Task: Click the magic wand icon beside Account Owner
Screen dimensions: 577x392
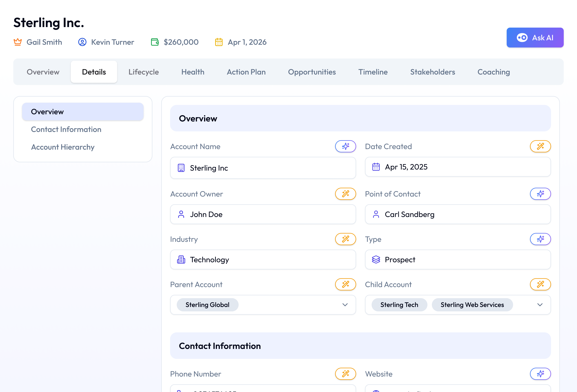Action: [345, 194]
